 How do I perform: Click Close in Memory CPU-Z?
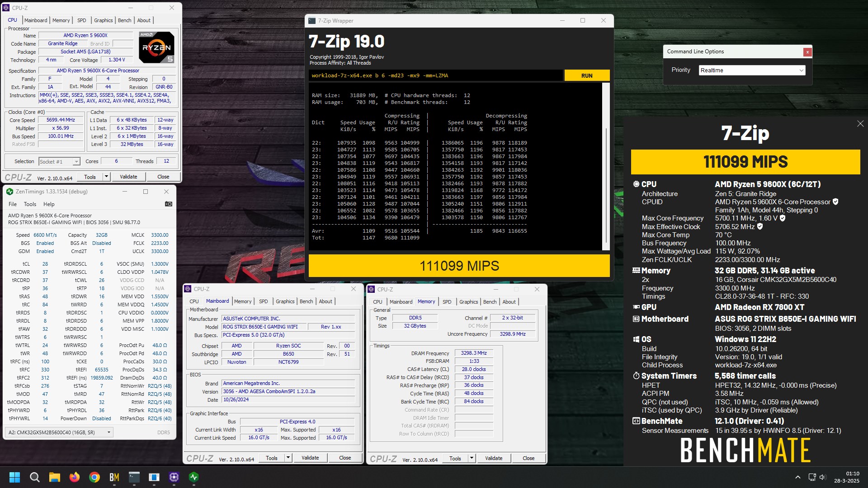tap(528, 458)
